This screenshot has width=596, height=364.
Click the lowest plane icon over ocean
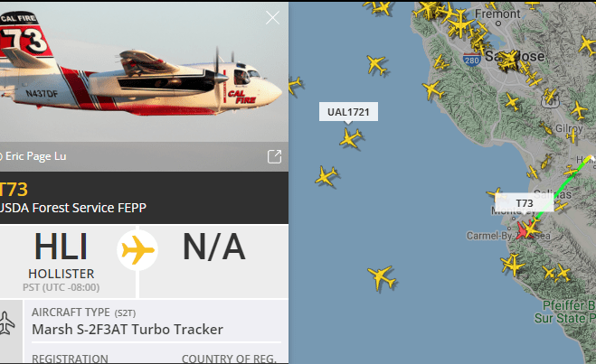382,278
